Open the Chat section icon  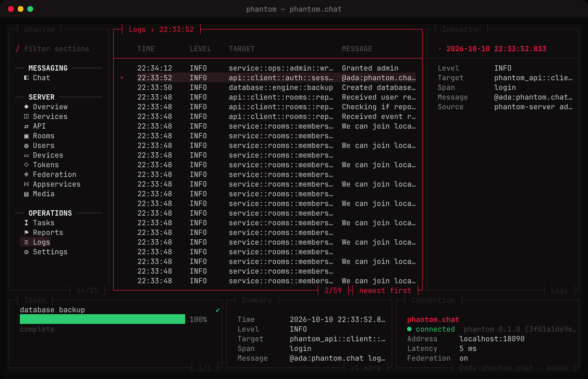pyautogui.click(x=27, y=78)
